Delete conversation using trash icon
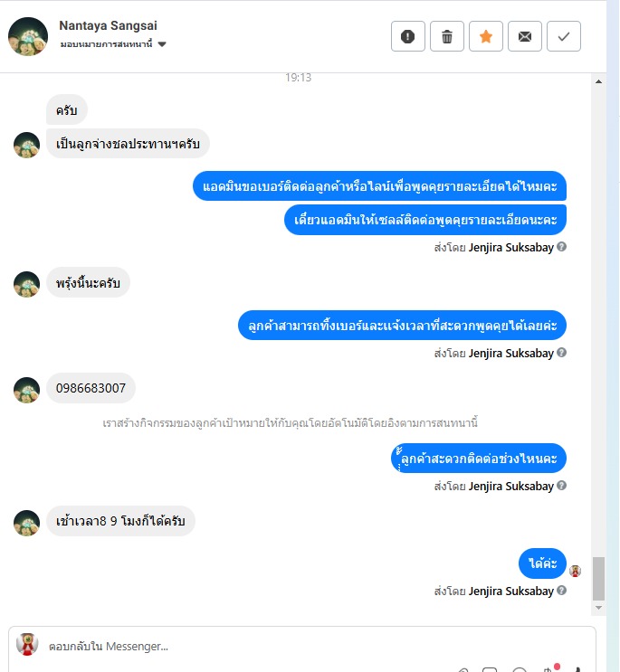This screenshot has height=672, width=620. (447, 36)
